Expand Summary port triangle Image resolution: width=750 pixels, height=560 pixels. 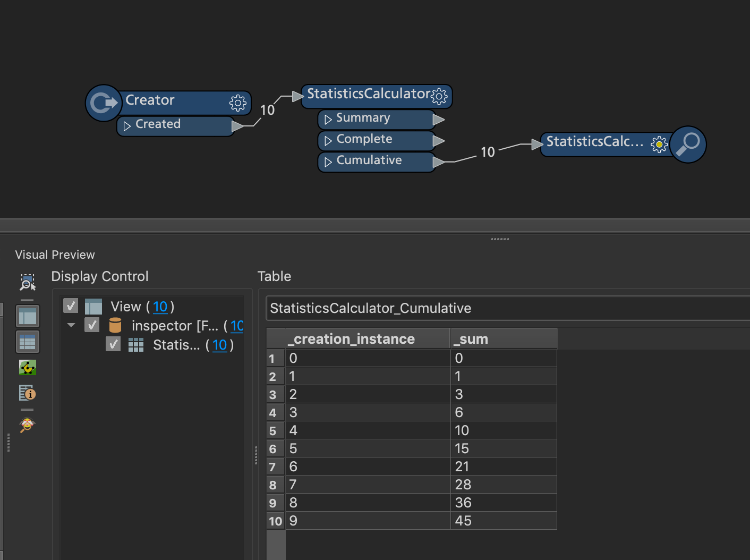328,119
